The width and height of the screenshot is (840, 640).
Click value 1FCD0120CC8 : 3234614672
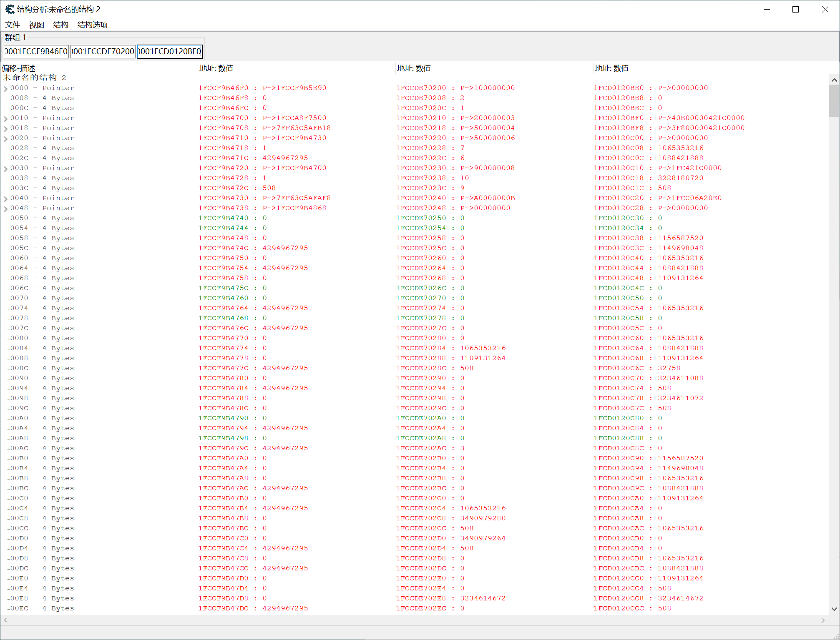click(649, 598)
